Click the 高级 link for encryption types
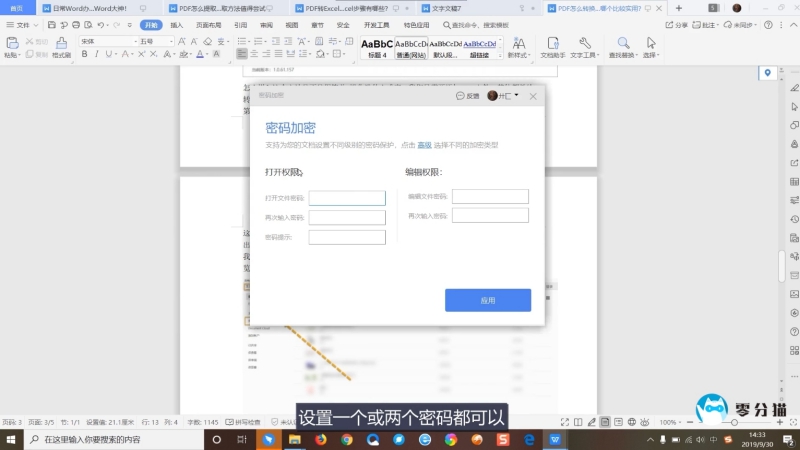 [424, 145]
